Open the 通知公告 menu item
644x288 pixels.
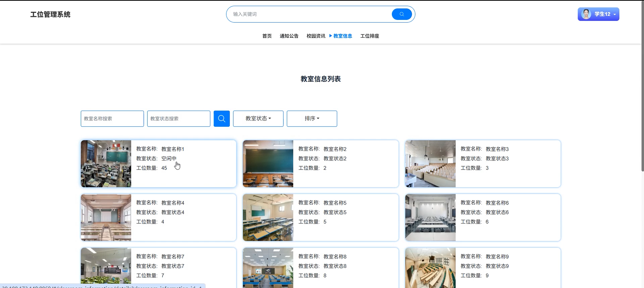point(289,36)
